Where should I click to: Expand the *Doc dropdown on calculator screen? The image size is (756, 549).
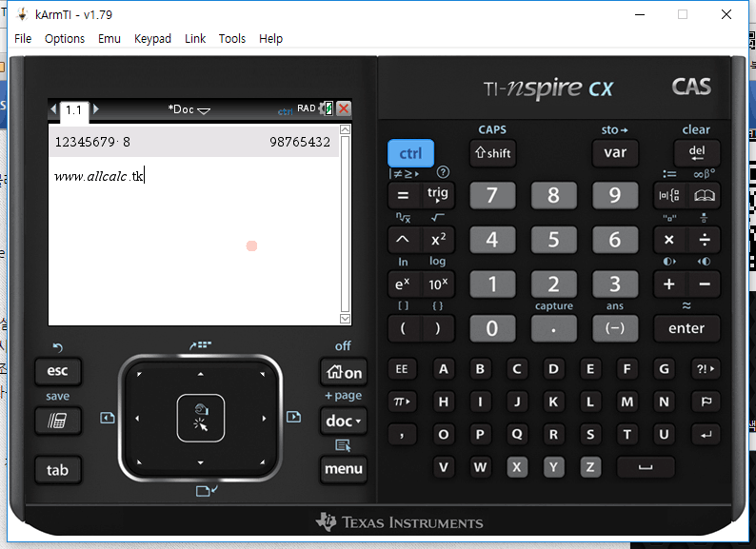(x=189, y=110)
